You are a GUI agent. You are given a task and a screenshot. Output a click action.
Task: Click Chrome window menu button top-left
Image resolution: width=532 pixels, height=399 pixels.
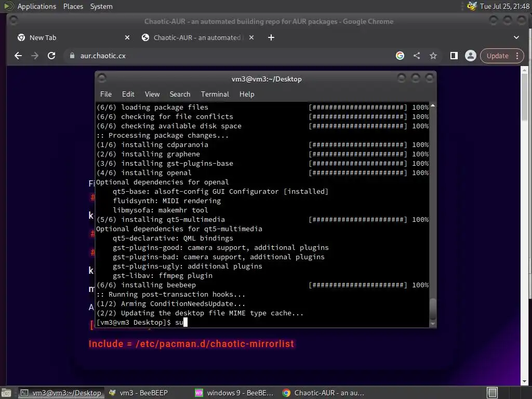click(x=14, y=21)
